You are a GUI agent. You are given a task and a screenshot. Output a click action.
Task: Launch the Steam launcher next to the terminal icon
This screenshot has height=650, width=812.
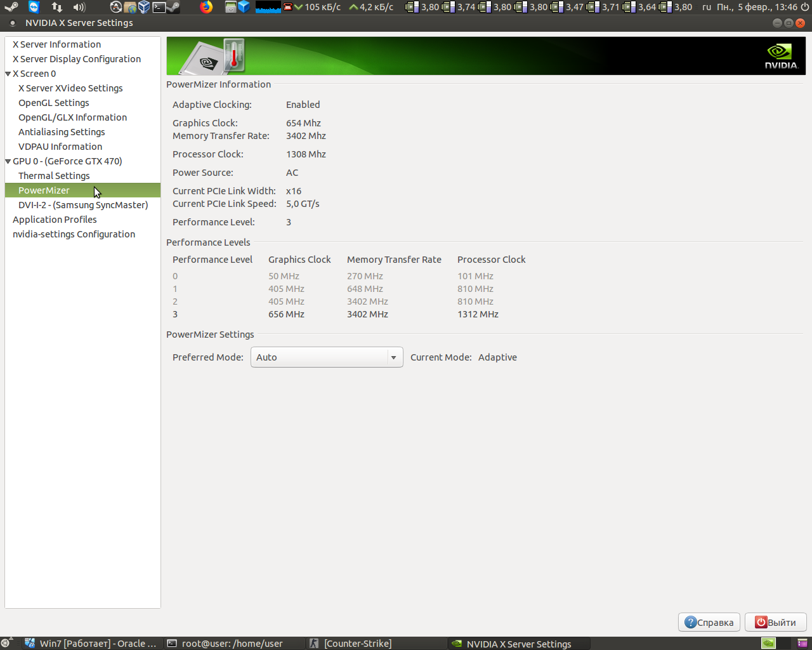coord(173,7)
